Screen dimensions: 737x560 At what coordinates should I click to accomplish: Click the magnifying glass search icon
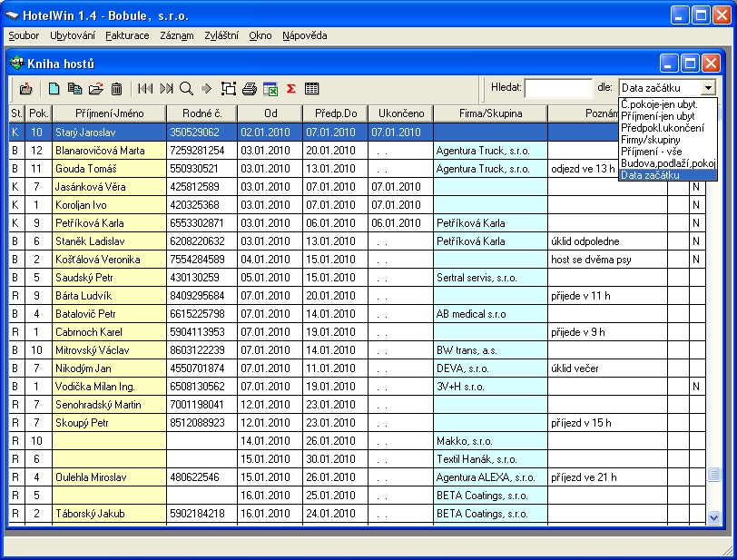point(186,88)
